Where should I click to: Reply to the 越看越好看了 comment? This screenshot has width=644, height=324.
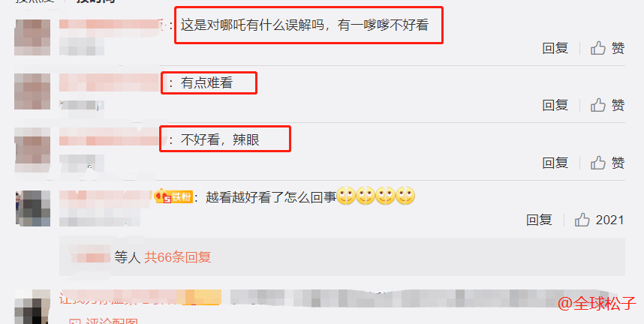(539, 220)
